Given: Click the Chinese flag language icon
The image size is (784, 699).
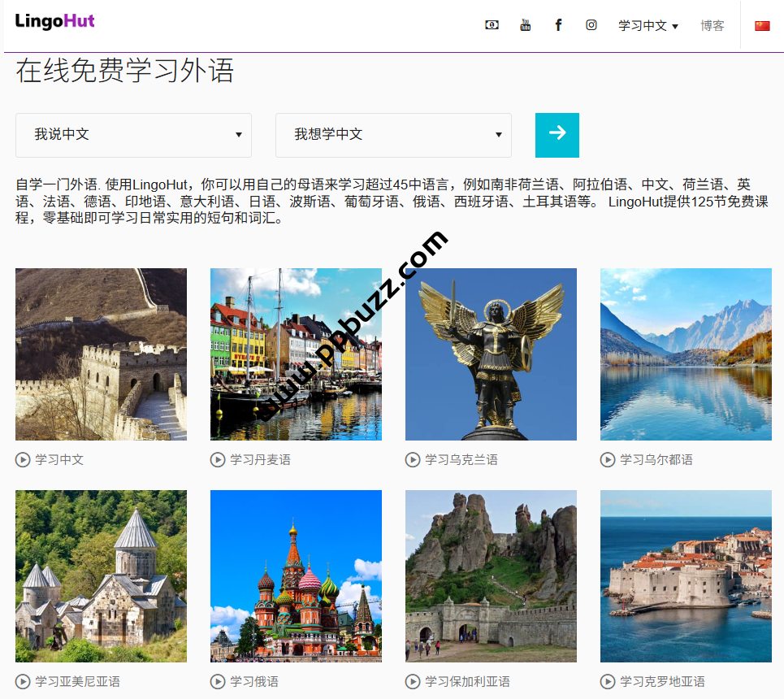Looking at the screenshot, I should (762, 26).
